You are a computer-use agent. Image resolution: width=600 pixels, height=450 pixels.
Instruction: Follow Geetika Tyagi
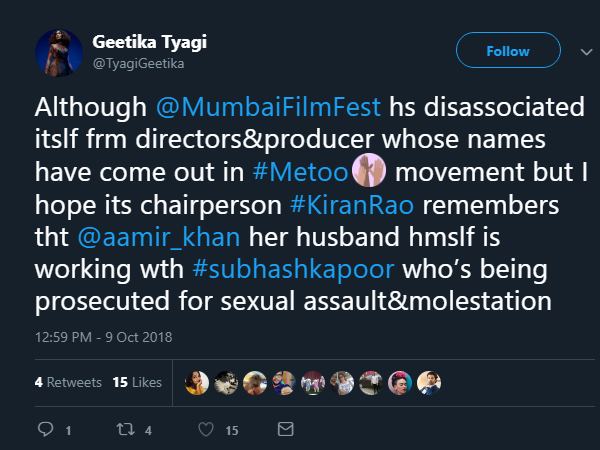coord(507,50)
